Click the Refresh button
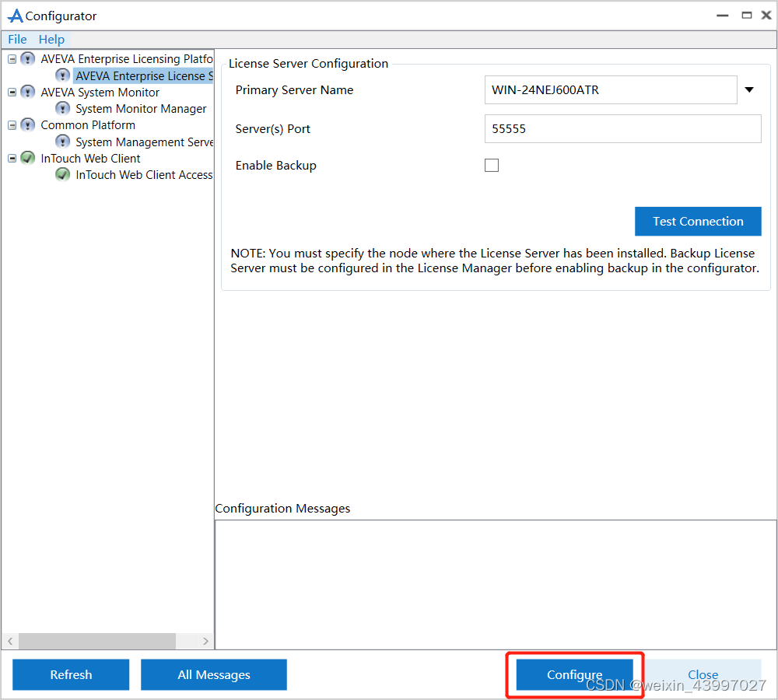Image resolution: width=778 pixels, height=700 pixels. (x=71, y=674)
